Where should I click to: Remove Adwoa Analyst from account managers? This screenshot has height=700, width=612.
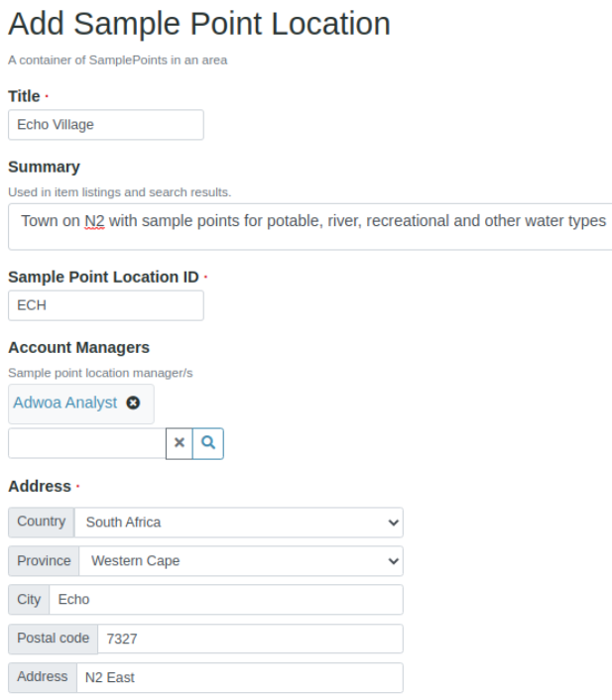133,404
